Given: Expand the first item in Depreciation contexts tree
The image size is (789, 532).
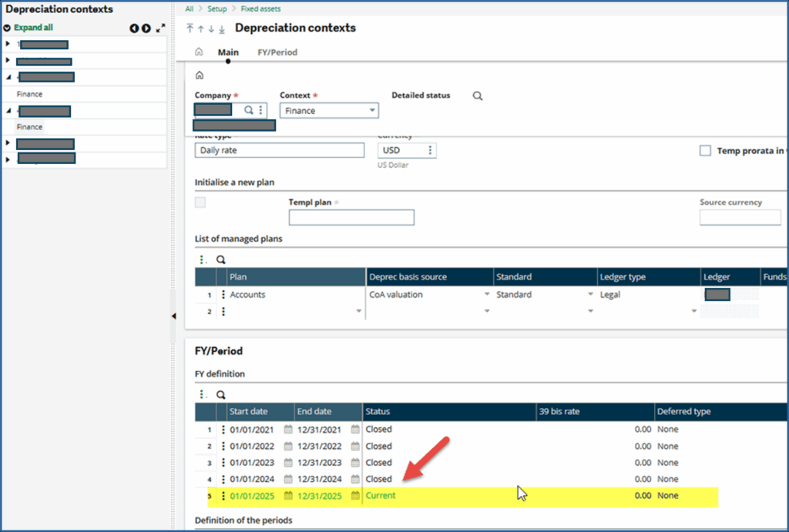Looking at the screenshot, I should 8,44.
